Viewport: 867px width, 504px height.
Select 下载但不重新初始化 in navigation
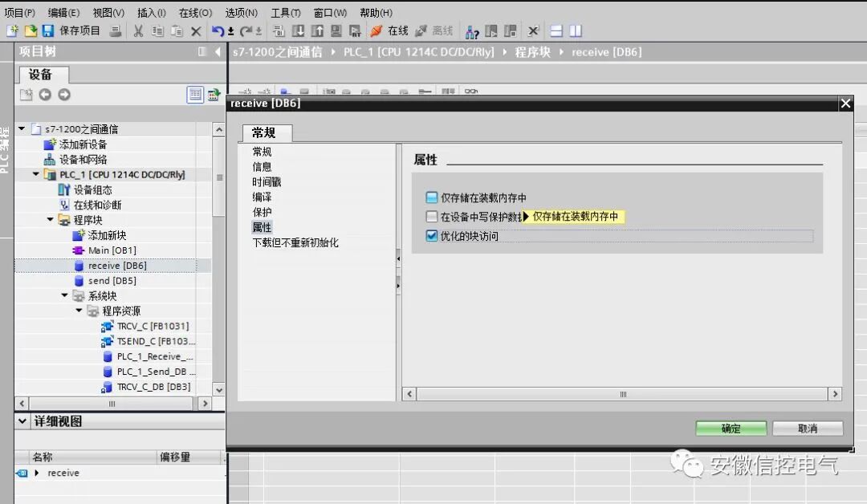295,242
